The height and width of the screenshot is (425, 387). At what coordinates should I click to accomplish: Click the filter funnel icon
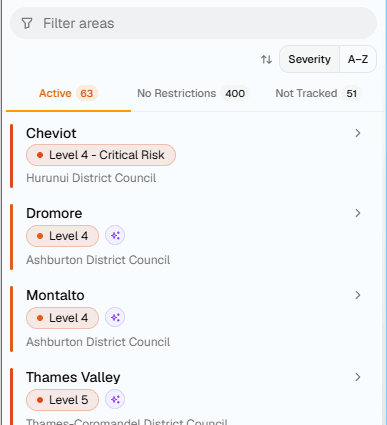coord(27,23)
